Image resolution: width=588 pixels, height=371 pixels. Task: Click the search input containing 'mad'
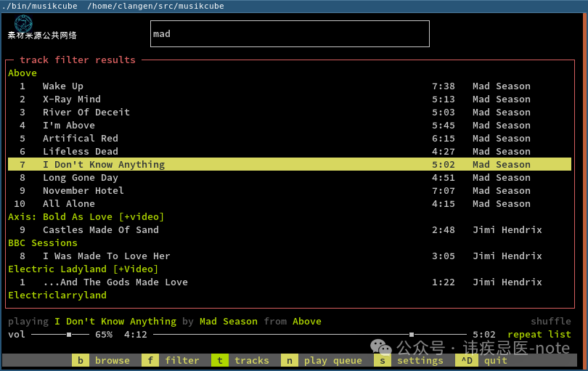pos(290,34)
